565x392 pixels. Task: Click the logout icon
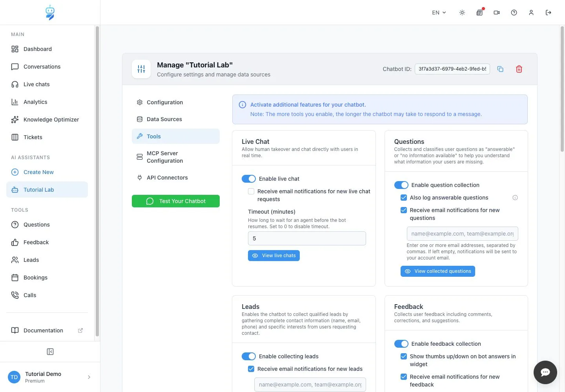[x=549, y=13]
